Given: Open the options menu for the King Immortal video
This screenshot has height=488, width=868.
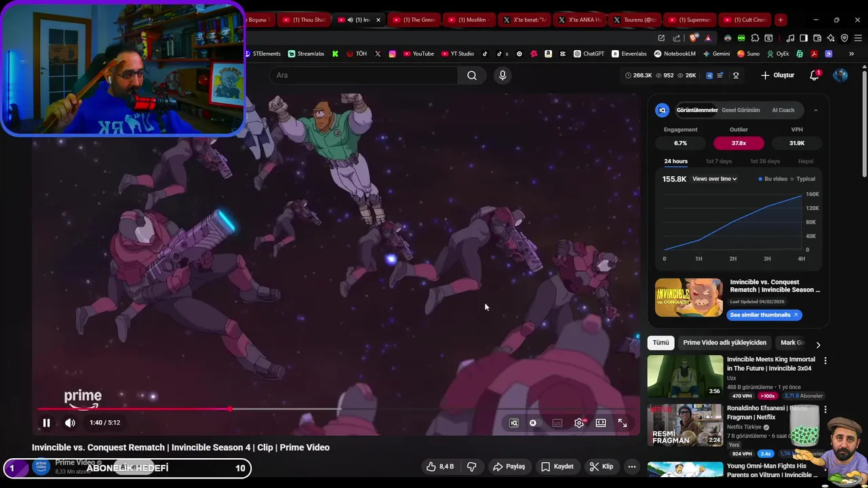Looking at the screenshot, I should pyautogui.click(x=825, y=361).
